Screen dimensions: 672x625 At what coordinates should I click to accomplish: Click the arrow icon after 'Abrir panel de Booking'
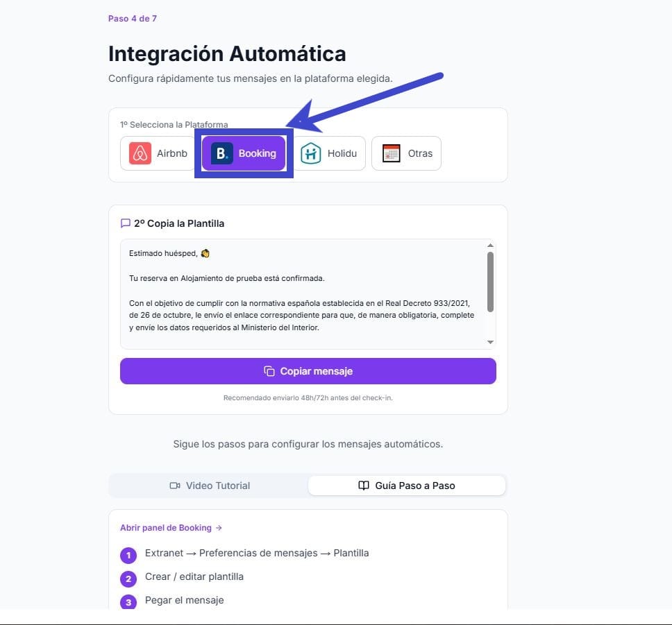click(219, 527)
